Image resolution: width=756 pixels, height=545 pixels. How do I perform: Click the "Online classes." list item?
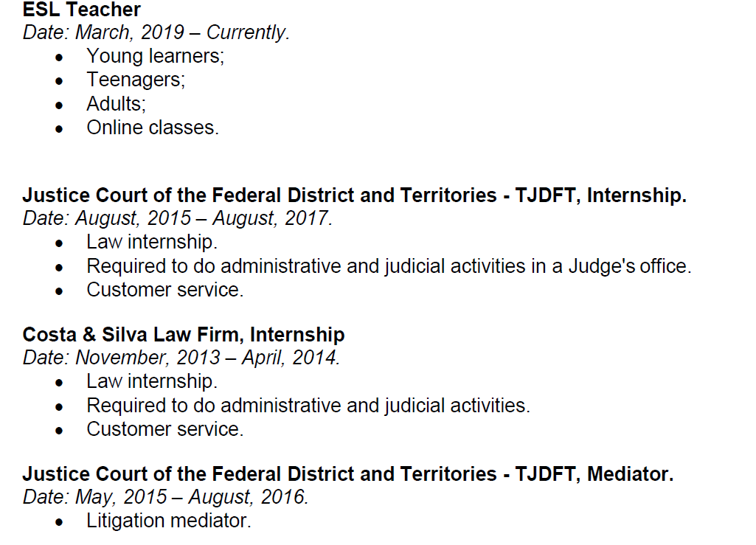point(153,128)
